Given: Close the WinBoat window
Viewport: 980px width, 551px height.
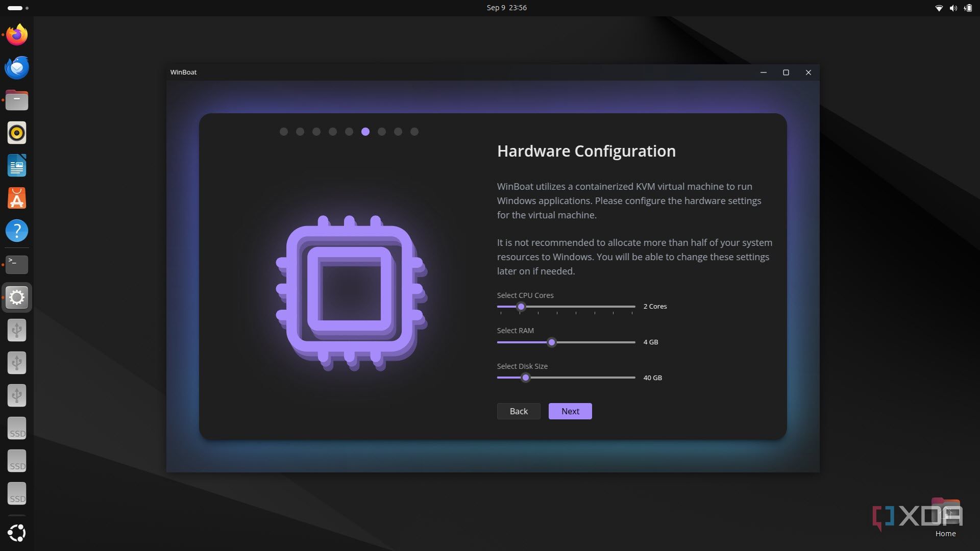Looking at the screenshot, I should coord(808,72).
